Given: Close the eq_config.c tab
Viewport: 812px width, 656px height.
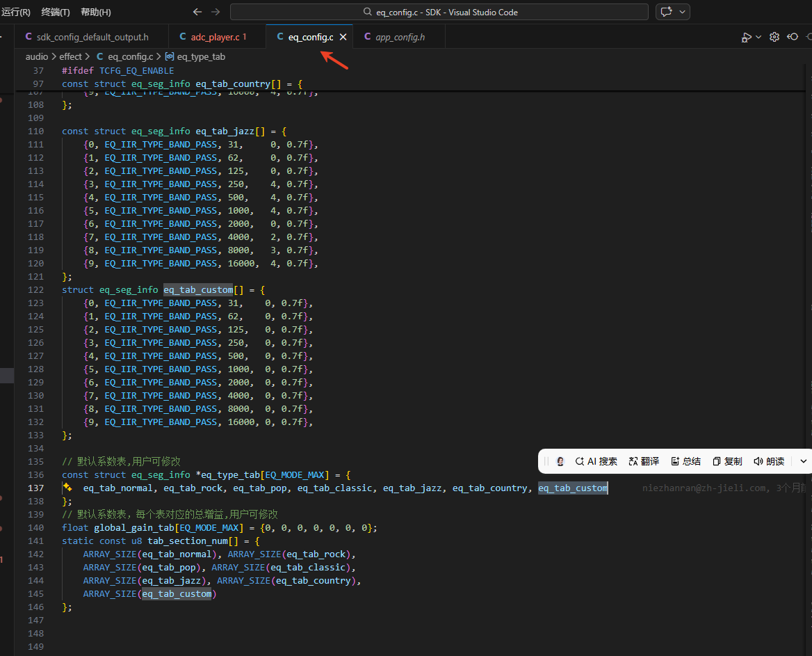Looking at the screenshot, I should [343, 38].
